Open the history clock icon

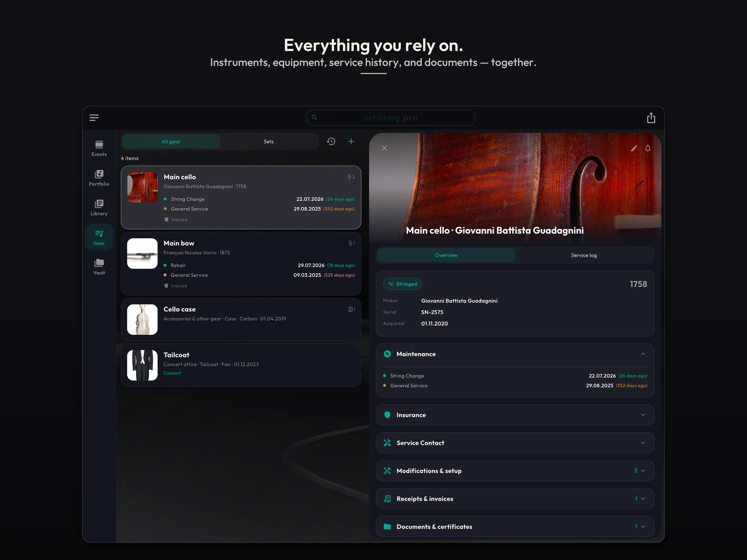click(331, 141)
